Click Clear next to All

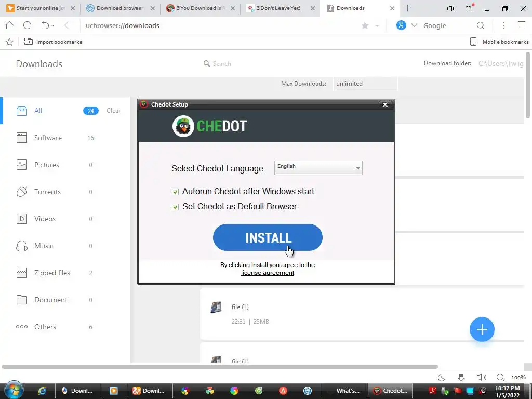click(113, 111)
